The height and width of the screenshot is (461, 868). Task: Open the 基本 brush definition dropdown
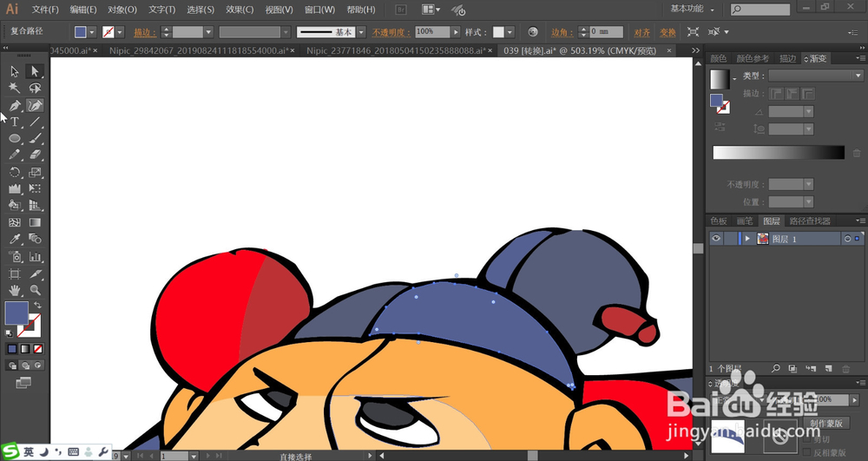point(361,32)
